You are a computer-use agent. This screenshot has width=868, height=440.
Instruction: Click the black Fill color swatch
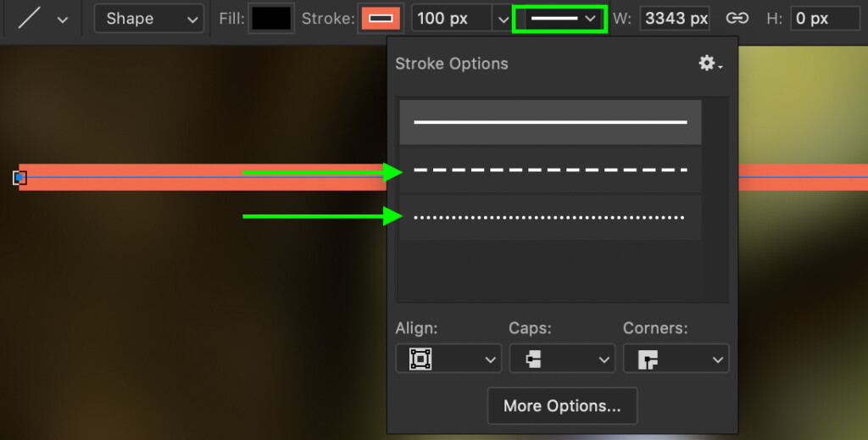click(271, 19)
